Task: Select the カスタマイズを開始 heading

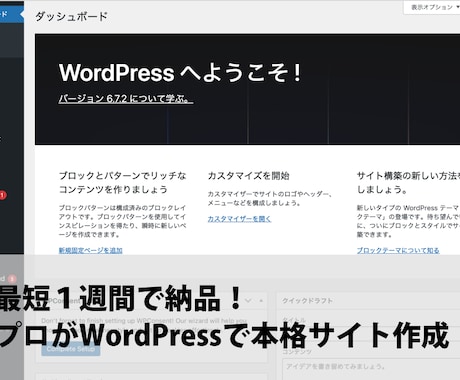Action: pyautogui.click(x=248, y=176)
